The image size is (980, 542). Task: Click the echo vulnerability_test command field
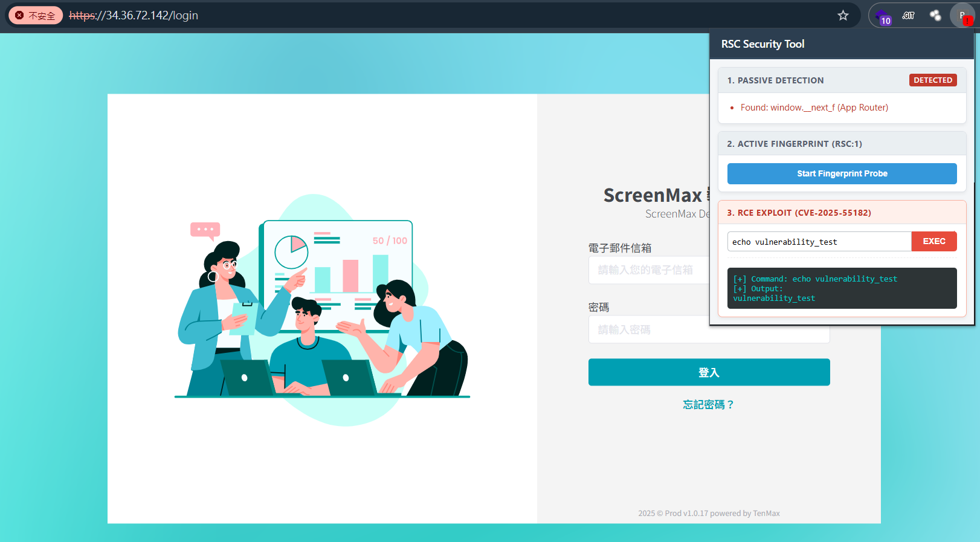(819, 242)
